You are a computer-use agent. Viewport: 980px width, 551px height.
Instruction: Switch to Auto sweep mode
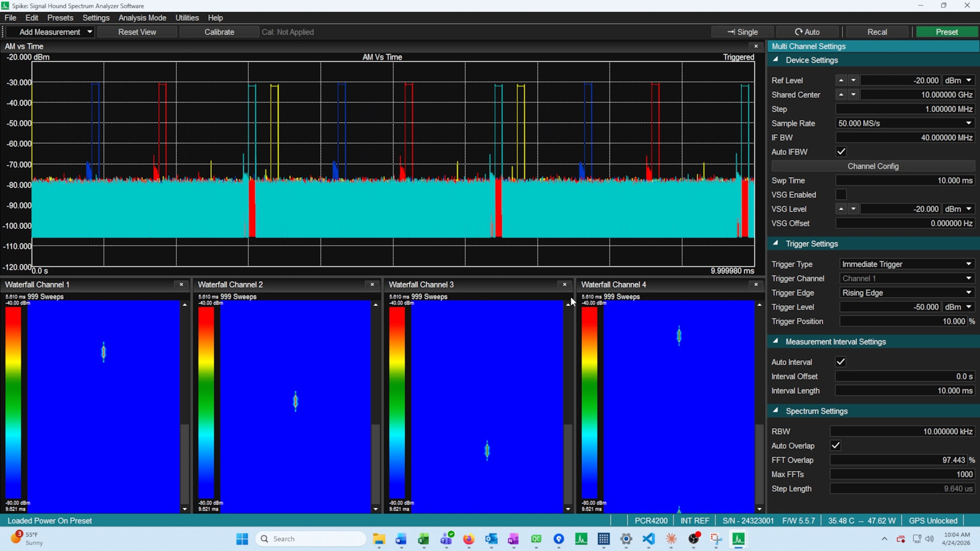[807, 32]
